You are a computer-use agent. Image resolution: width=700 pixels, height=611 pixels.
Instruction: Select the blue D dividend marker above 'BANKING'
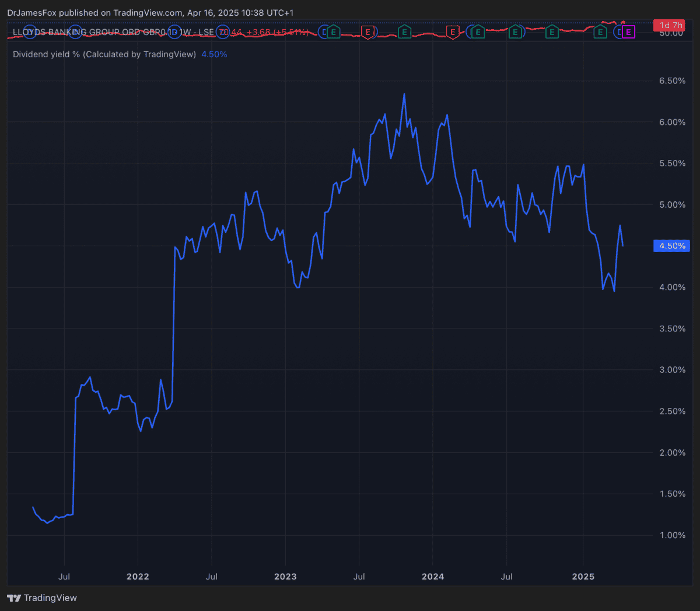pyautogui.click(x=76, y=32)
